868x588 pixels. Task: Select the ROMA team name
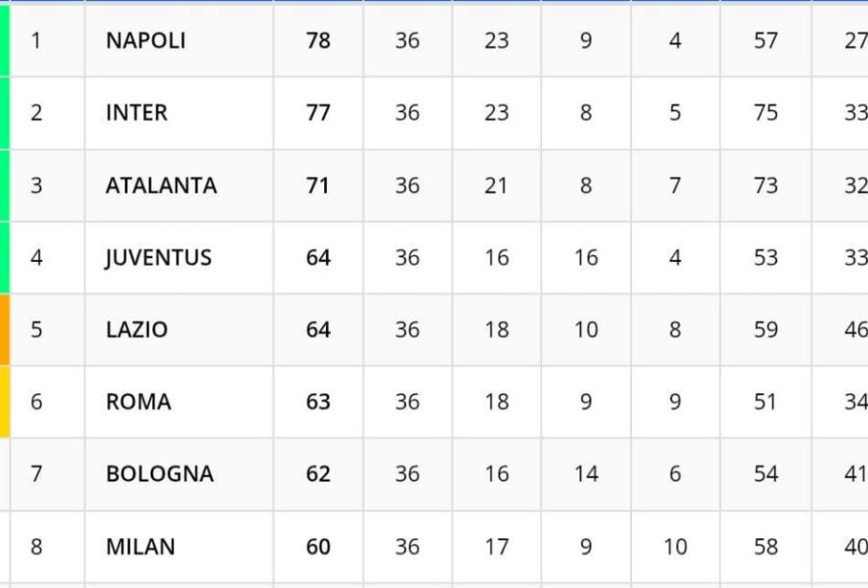click(x=138, y=401)
